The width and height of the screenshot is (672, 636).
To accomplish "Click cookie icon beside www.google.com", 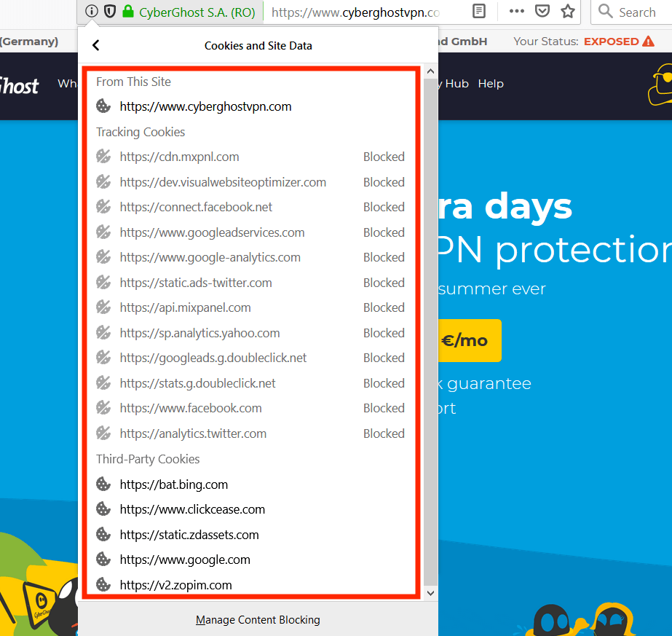I will point(103,560).
